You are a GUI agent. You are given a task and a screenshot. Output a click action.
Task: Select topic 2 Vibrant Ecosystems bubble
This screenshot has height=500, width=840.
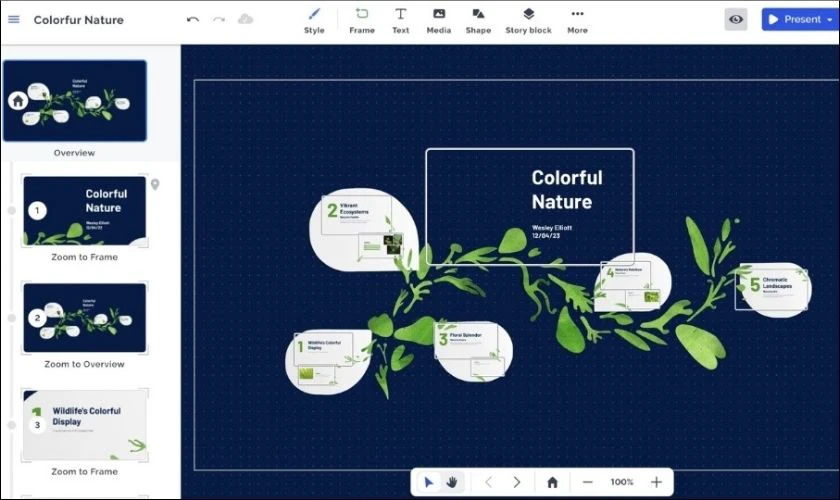point(363,229)
